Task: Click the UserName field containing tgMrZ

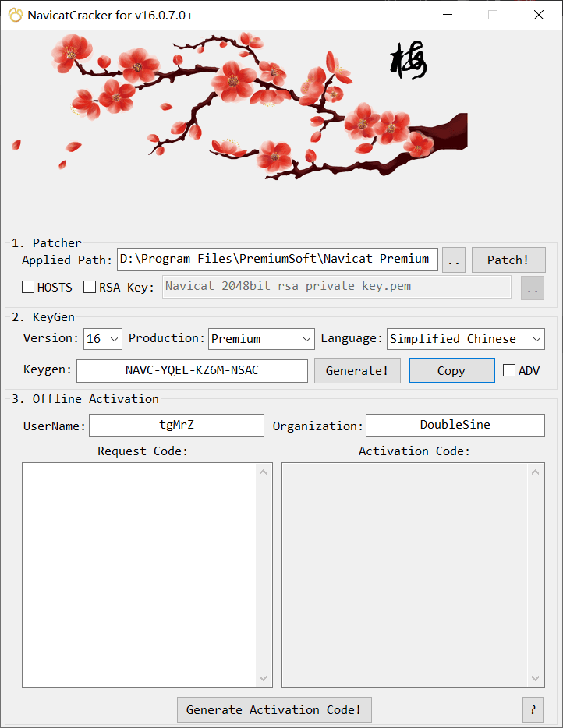Action: click(176, 426)
